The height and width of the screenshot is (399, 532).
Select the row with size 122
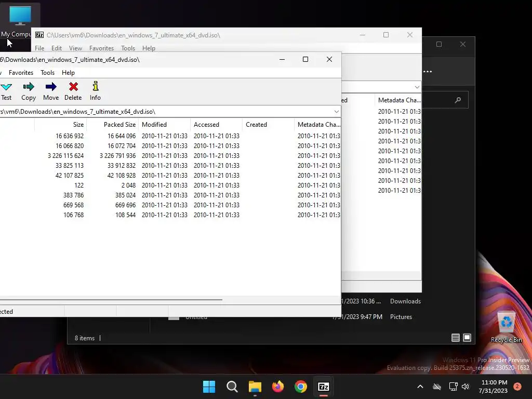[170, 185]
